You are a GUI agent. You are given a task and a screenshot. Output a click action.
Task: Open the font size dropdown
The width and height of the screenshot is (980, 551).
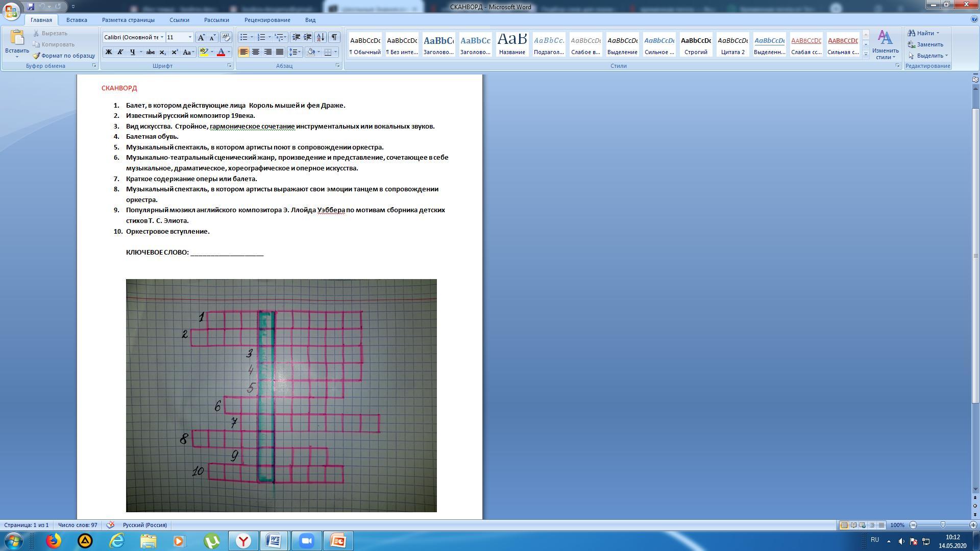(x=190, y=37)
